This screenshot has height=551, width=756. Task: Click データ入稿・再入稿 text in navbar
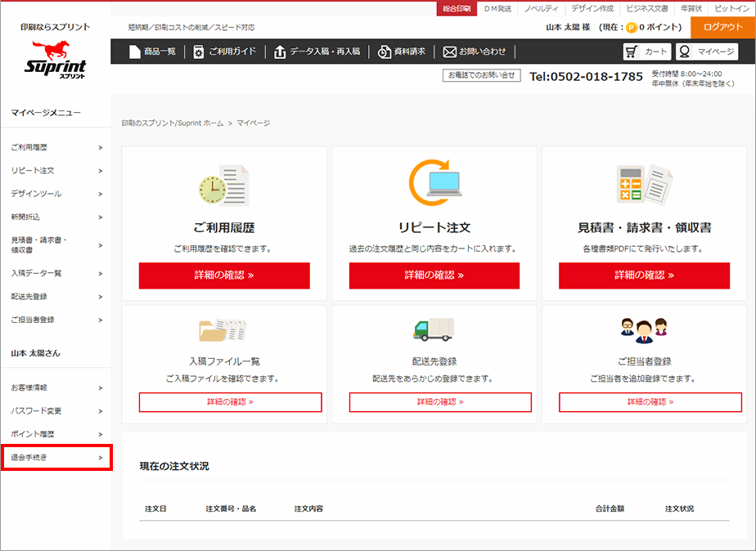click(325, 52)
